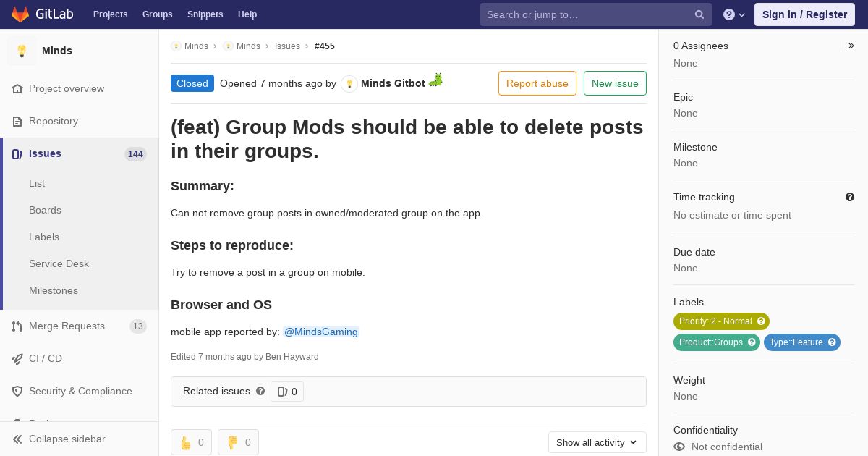
Task: Click the related issues count badge
Action: pyautogui.click(x=287, y=392)
